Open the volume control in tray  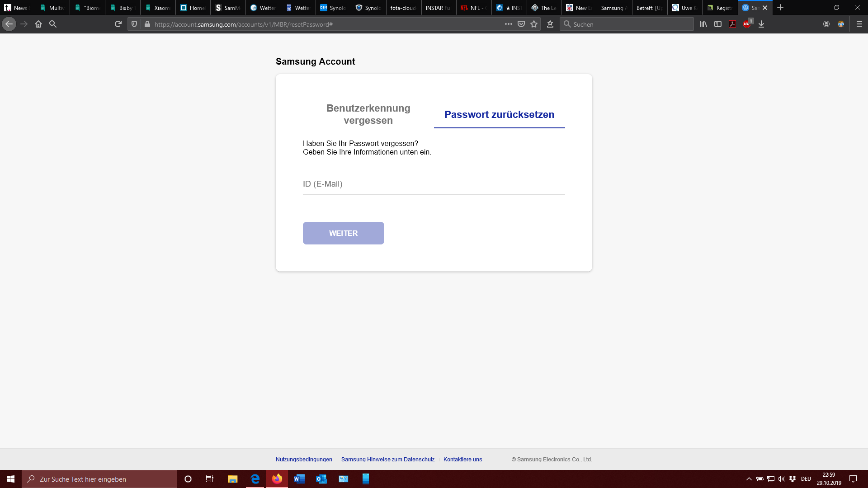pos(781,479)
